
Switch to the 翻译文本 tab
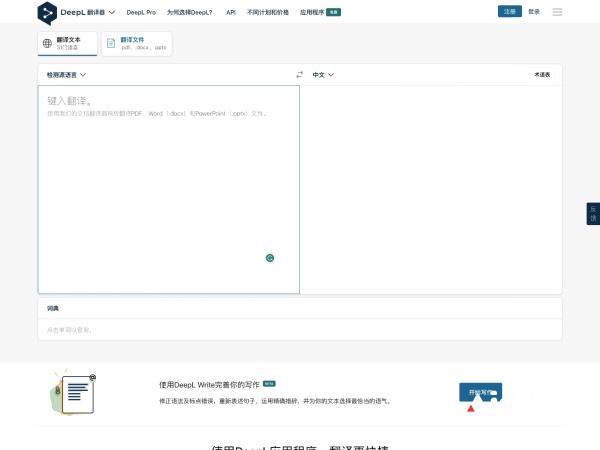click(67, 43)
